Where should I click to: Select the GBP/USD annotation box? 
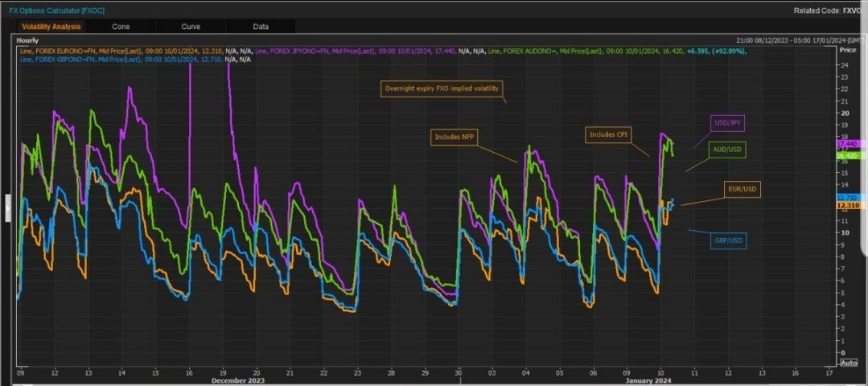(729, 240)
